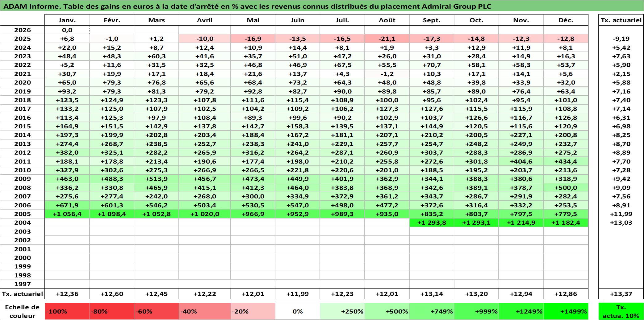Viewport: 644px width, 320px height.
Task: Select the 2026 row label
Action: pyautogui.click(x=23, y=30)
